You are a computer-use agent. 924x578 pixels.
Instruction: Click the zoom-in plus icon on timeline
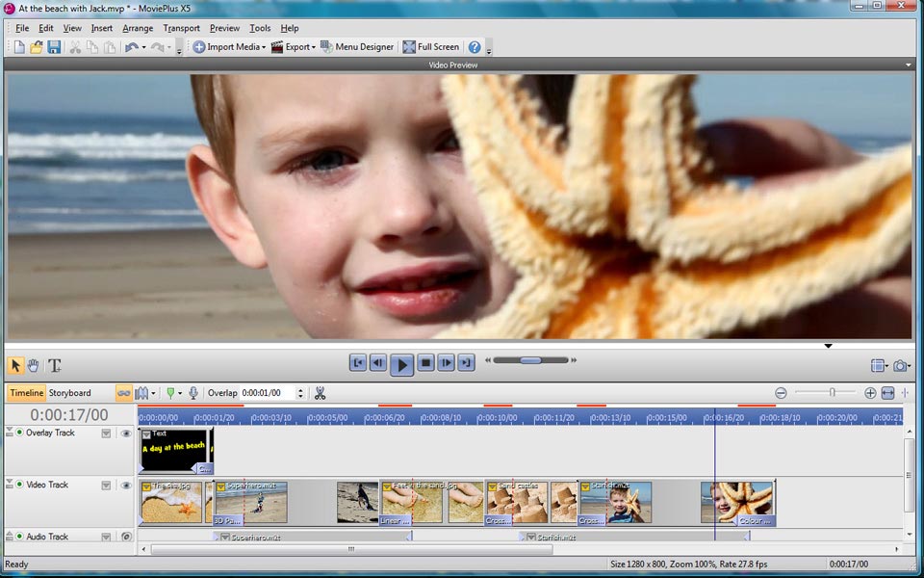[870, 393]
